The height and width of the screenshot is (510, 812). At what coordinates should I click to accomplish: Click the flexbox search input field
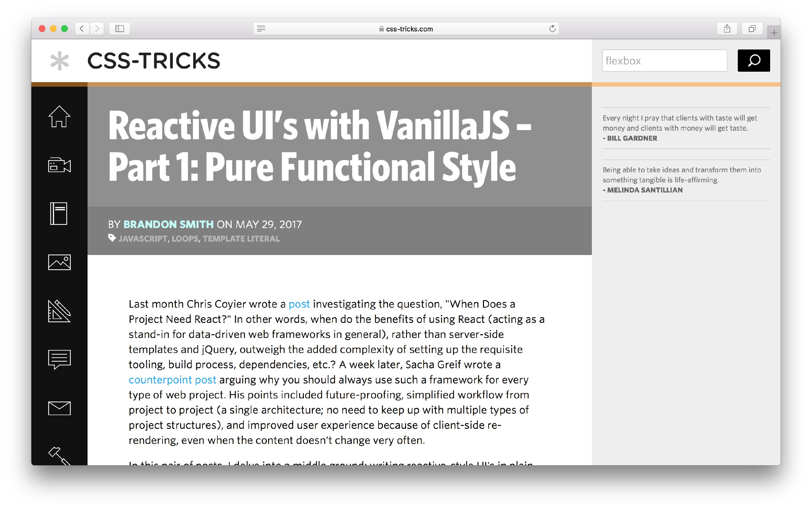[x=664, y=61]
